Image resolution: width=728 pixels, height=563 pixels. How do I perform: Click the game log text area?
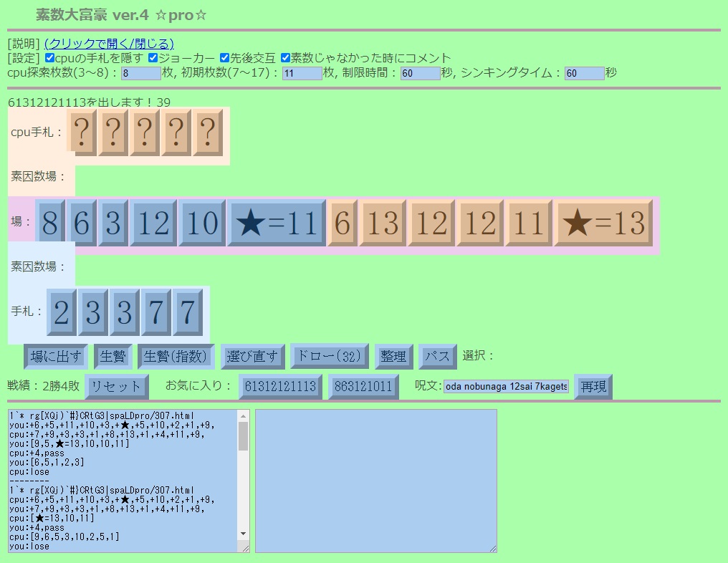[123, 481]
